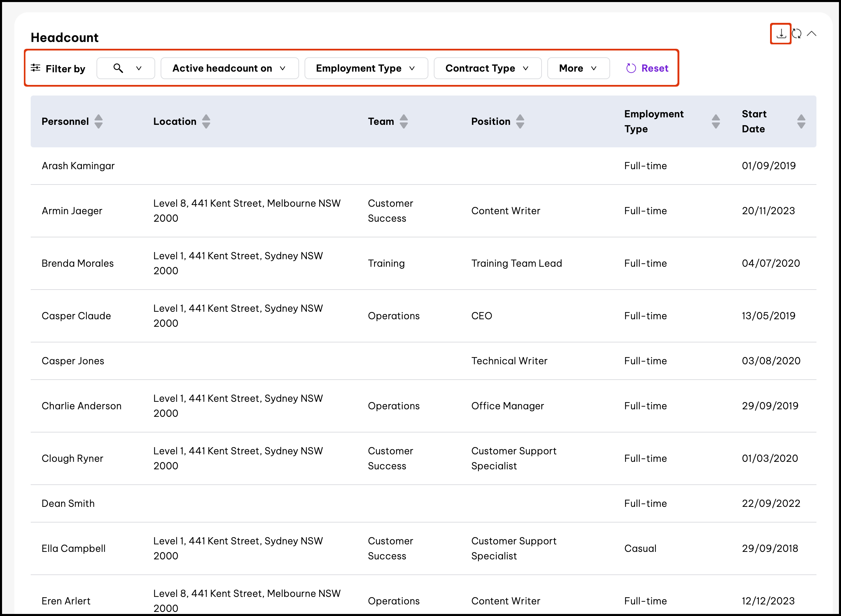Select the Casper Claude name cell
The height and width of the screenshot is (616, 841).
point(76,316)
